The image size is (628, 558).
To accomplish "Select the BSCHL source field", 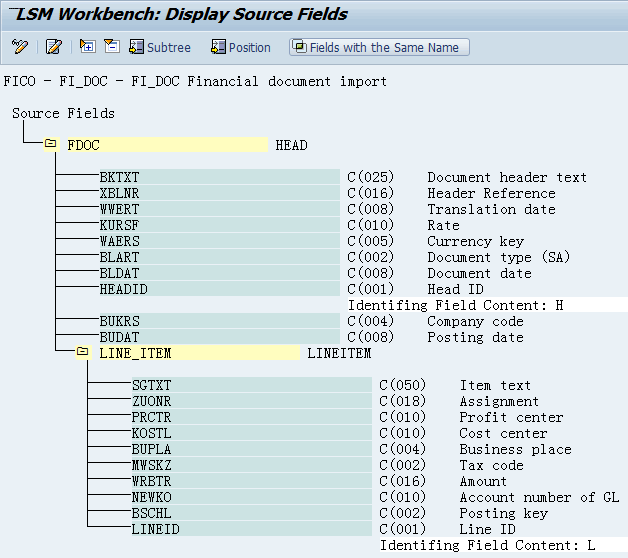I will (252, 513).
